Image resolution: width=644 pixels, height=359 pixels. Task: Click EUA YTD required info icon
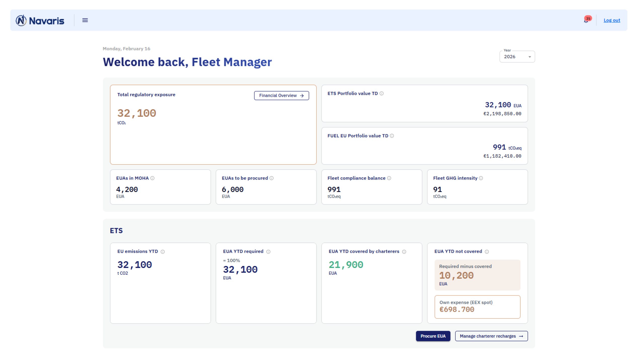coord(268,252)
